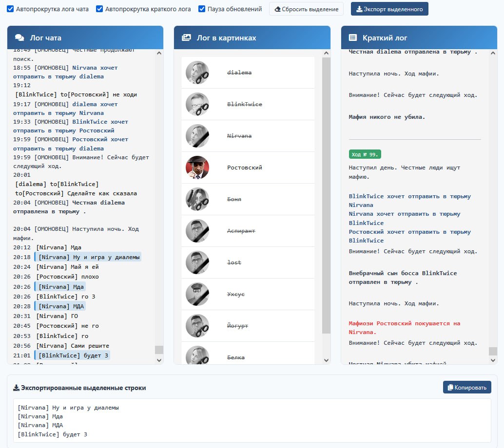Click the Nirvana player avatar
This screenshot has width=504, height=448.
pyautogui.click(x=197, y=136)
